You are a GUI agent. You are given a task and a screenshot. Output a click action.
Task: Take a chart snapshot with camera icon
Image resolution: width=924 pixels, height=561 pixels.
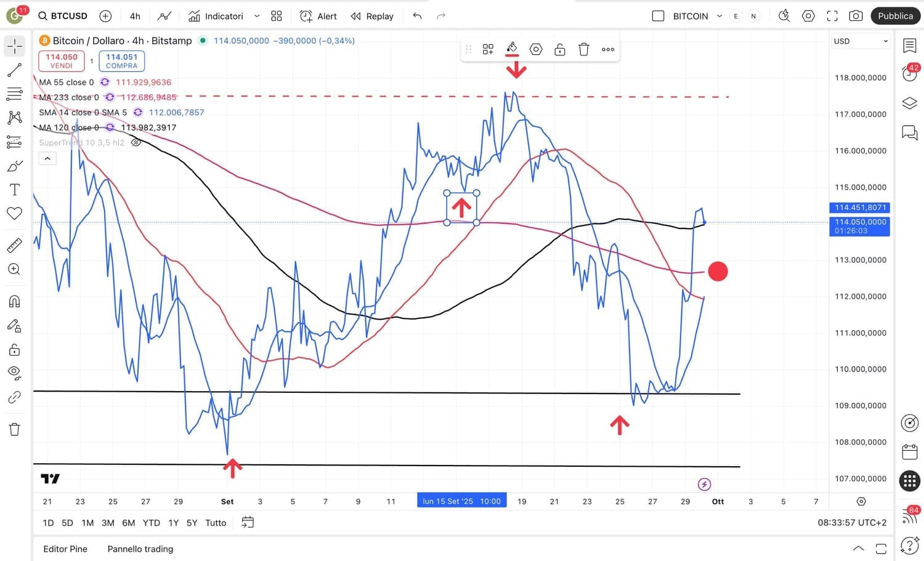coord(856,16)
